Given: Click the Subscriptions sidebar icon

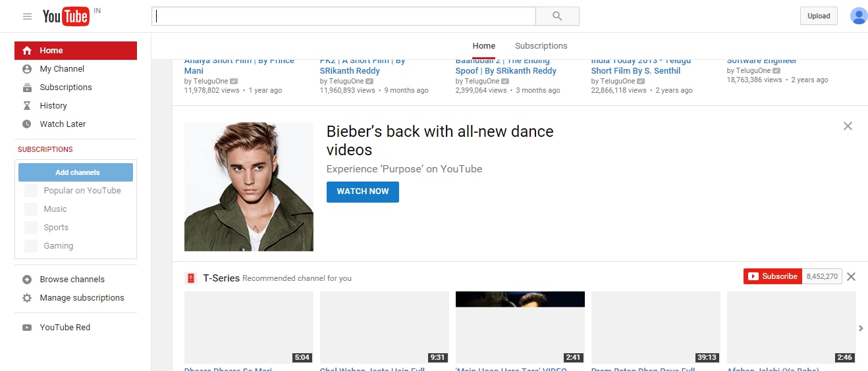Looking at the screenshot, I should [27, 87].
